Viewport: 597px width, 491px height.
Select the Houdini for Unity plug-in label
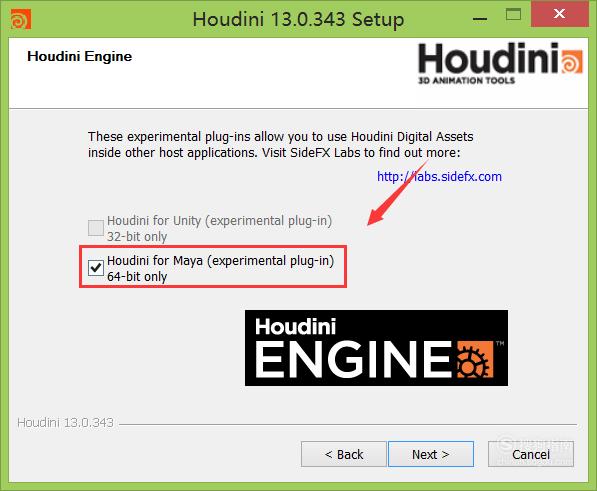click(x=219, y=228)
